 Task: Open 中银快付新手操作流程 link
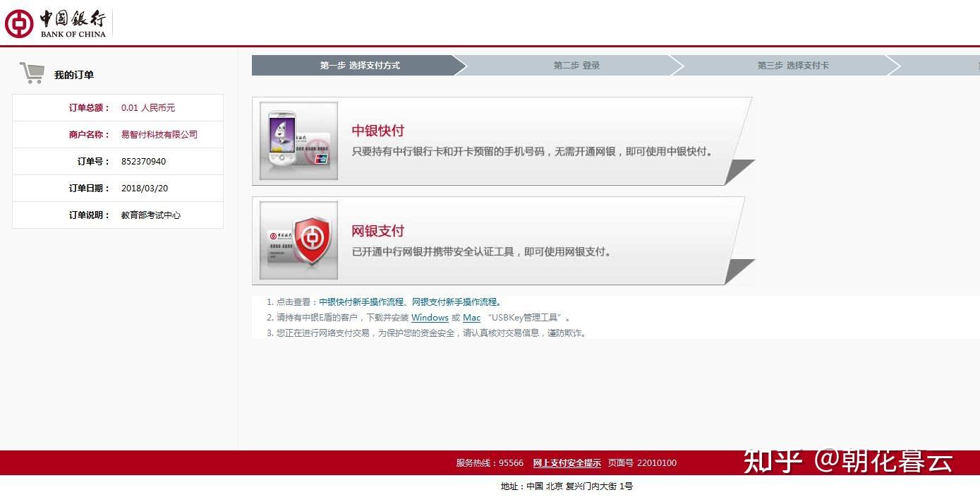point(361,301)
